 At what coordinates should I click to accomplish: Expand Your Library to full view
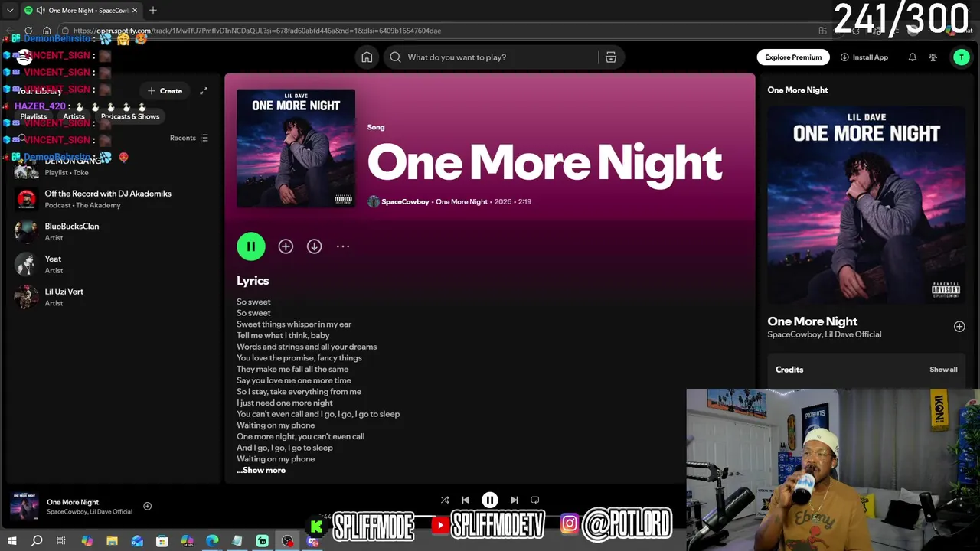point(204,91)
